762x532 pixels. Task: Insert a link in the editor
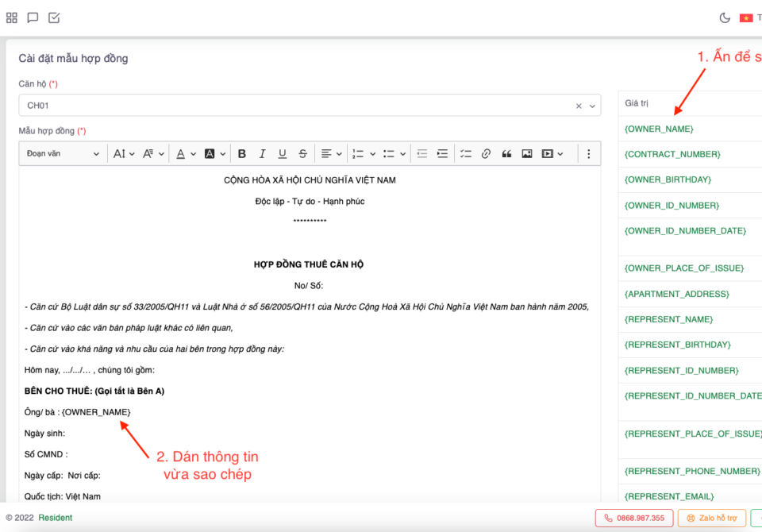pos(486,154)
